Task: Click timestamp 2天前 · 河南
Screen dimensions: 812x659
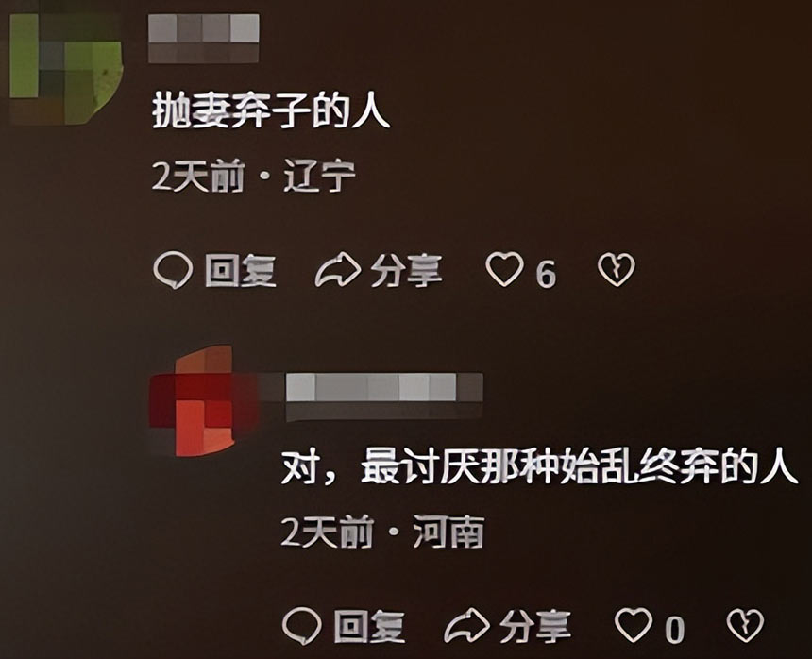Action: [382, 532]
